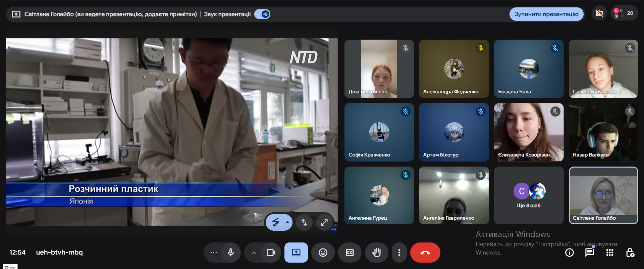
Task: Open the in-call chat panel
Action: click(589, 253)
